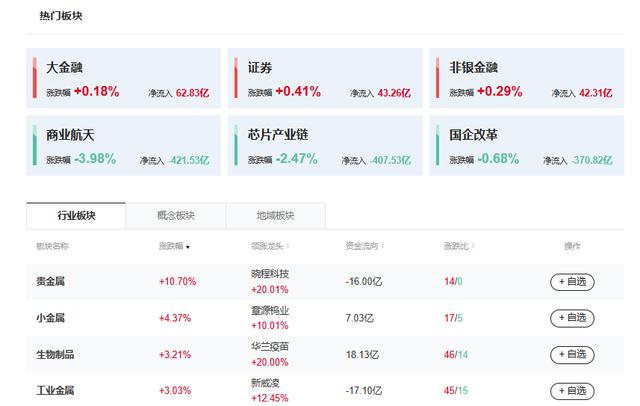Open the 商业航天 sector card
This screenshot has width=640, height=406.
pos(123,145)
